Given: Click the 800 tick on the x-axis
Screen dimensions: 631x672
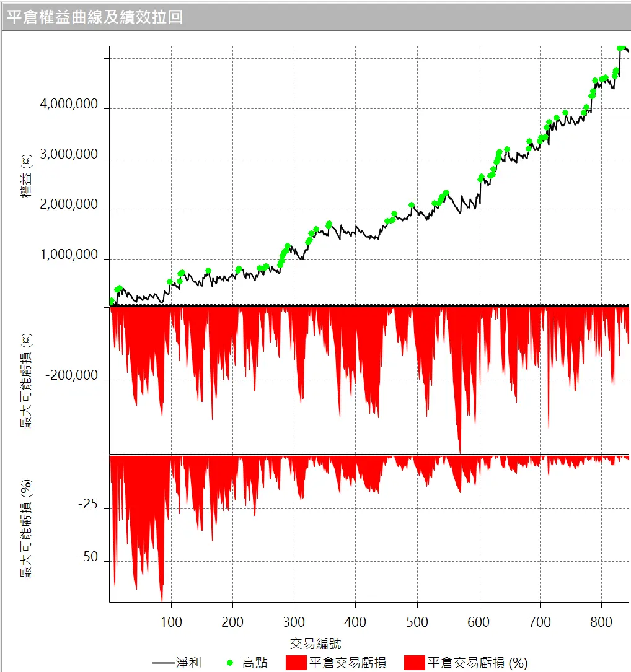Looking at the screenshot, I should (x=601, y=621).
